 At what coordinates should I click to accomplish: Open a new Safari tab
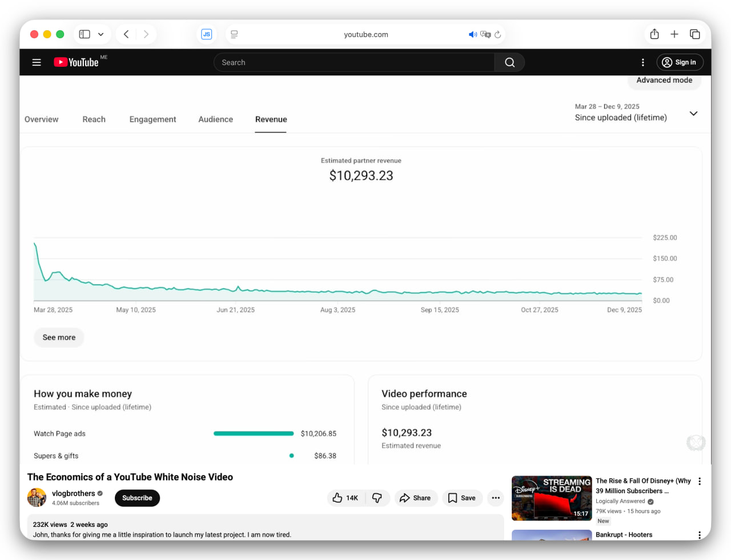pos(674,34)
